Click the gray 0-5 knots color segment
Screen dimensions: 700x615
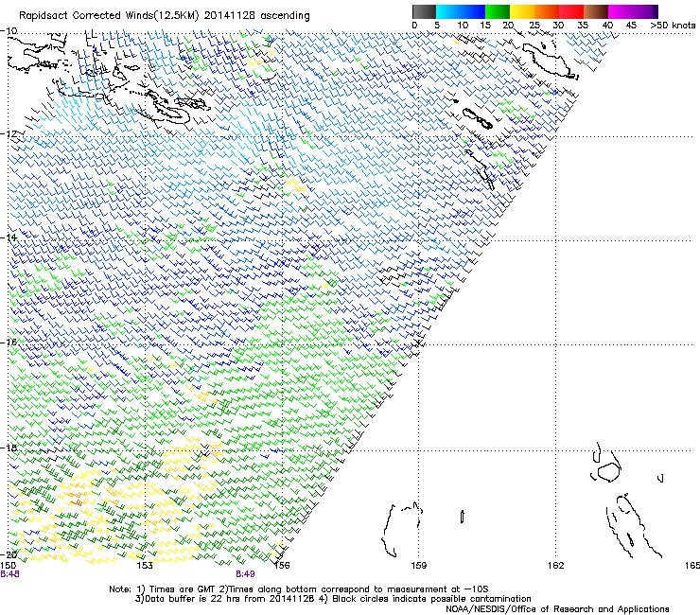(424, 11)
